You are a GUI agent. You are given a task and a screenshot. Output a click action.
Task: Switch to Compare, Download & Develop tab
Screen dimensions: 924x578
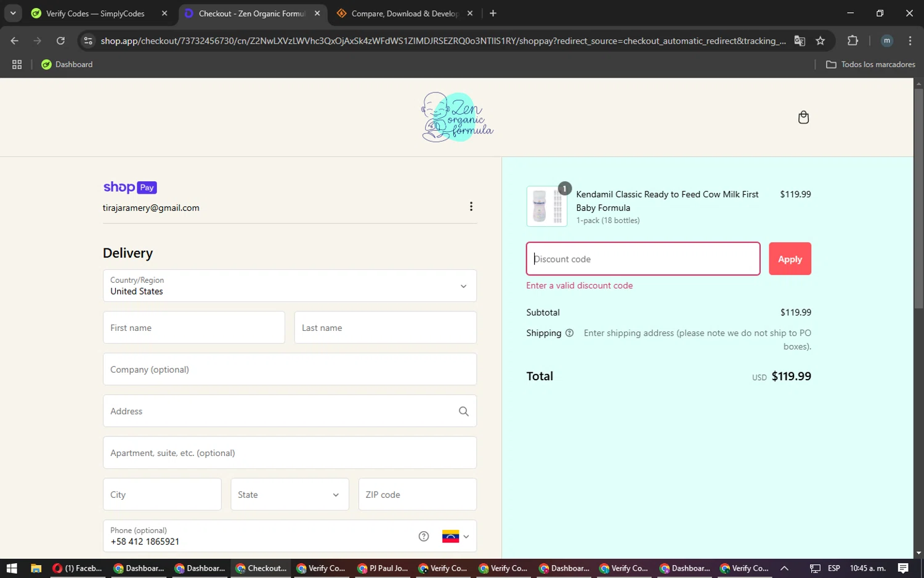[405, 13]
